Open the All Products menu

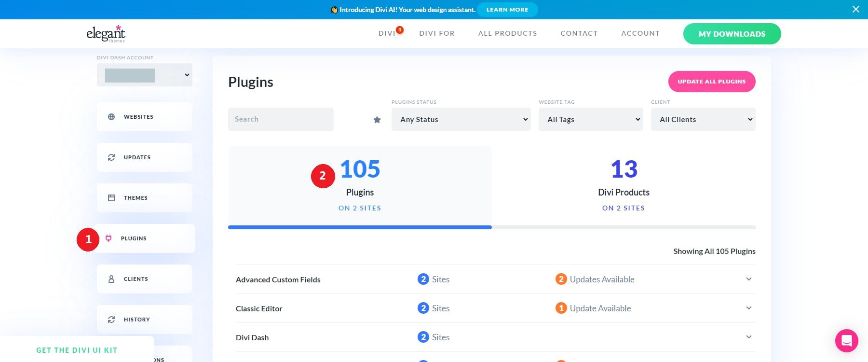[x=507, y=33]
